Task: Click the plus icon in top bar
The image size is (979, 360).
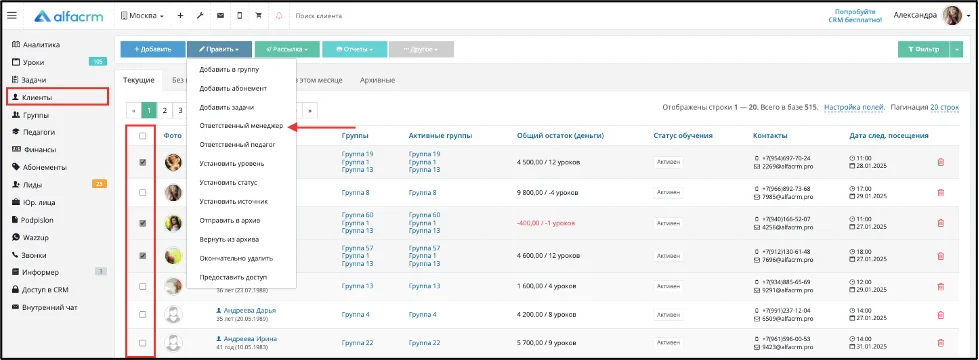Action: point(180,16)
